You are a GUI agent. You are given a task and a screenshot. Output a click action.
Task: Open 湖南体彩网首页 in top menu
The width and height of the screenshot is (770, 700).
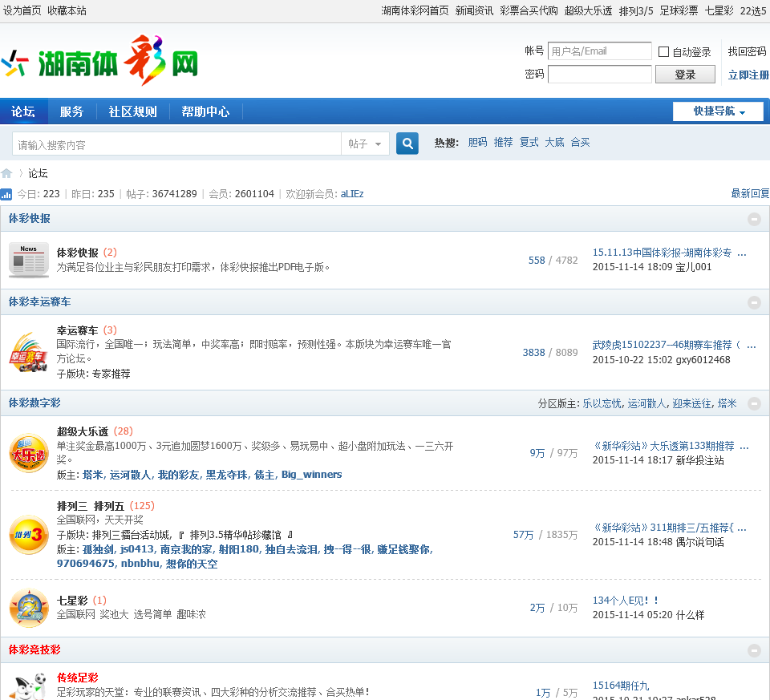tap(415, 10)
